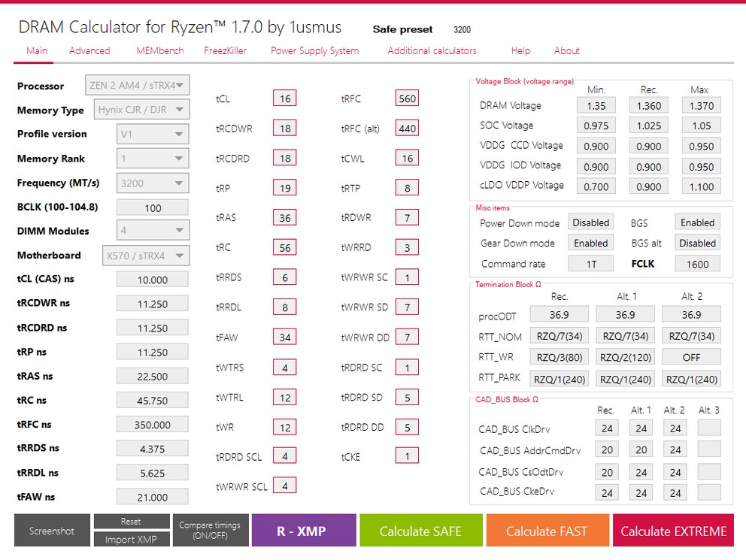746x560 pixels.
Task: Click the tRC value 56
Action: coord(285,247)
